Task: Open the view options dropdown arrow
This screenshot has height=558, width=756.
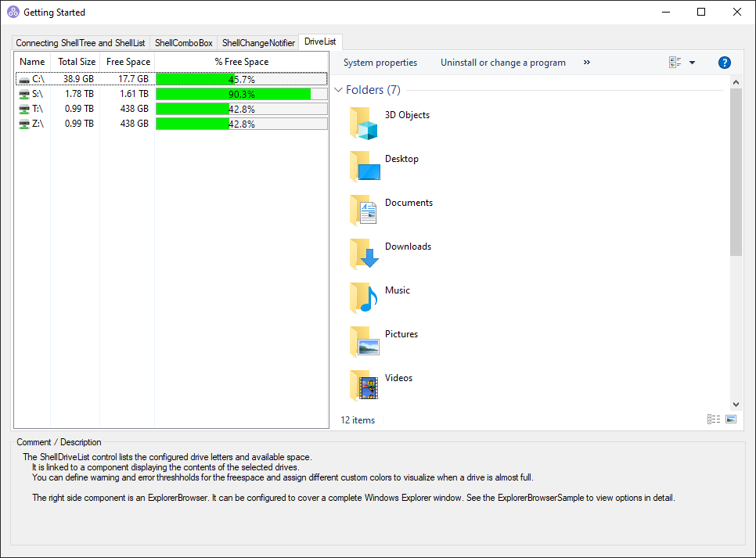Action: point(692,63)
